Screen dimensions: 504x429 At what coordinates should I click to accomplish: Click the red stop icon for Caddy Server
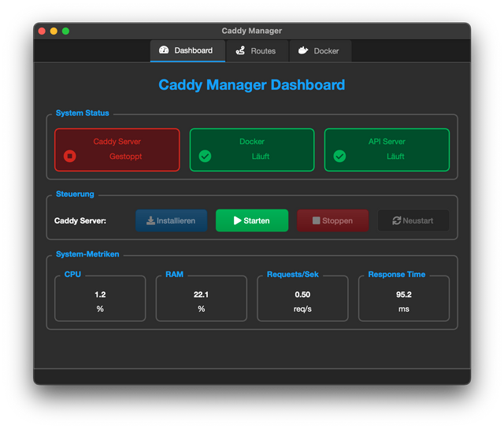coord(70,156)
